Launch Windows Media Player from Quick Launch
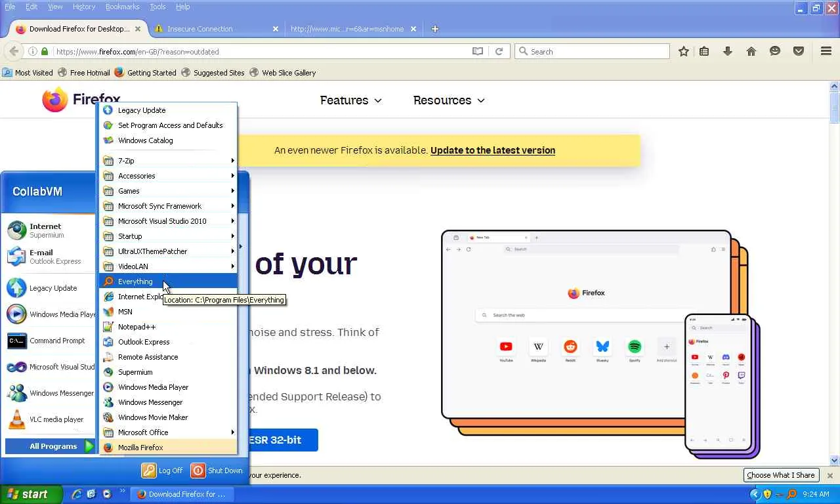This screenshot has width=840, height=504. coord(106,494)
